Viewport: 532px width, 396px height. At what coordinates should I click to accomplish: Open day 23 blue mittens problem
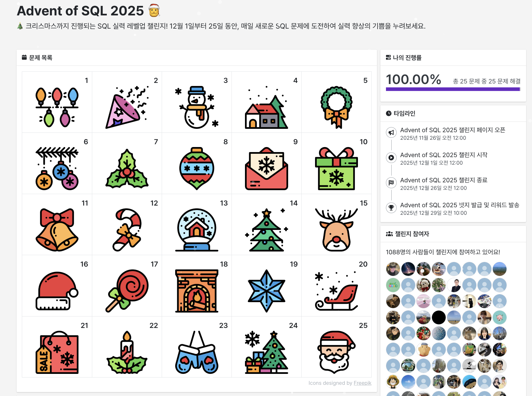[x=197, y=347]
